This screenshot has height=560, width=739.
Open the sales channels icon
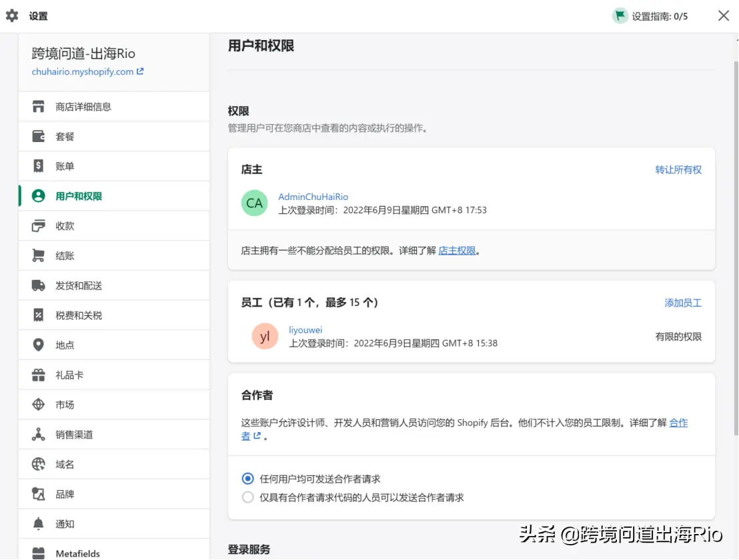(39, 435)
